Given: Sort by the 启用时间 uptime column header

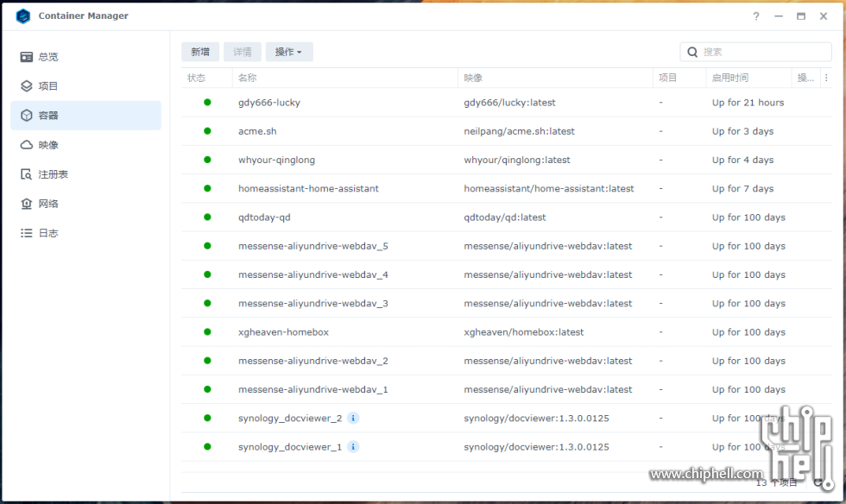Looking at the screenshot, I should [749, 78].
